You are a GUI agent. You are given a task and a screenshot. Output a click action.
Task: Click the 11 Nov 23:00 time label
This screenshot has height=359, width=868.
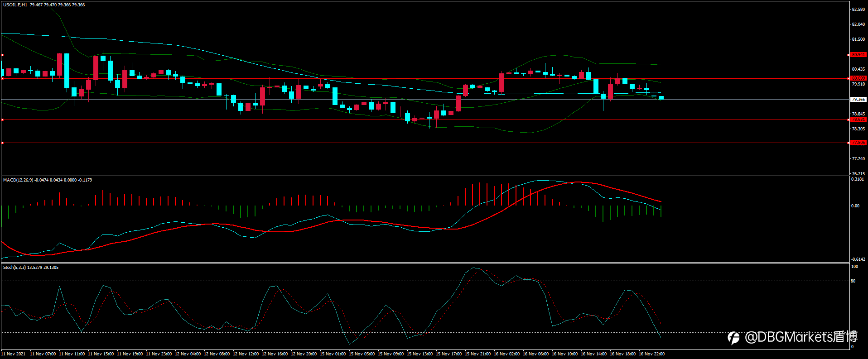(x=159, y=354)
